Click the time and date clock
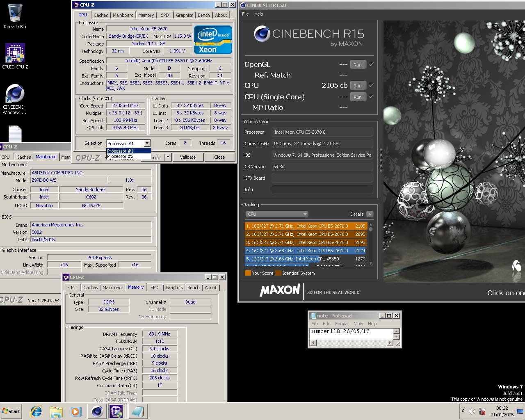 [502, 411]
